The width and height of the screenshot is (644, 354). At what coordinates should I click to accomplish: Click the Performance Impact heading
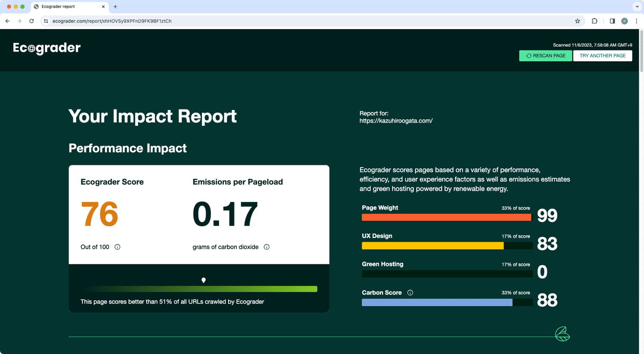click(x=128, y=148)
